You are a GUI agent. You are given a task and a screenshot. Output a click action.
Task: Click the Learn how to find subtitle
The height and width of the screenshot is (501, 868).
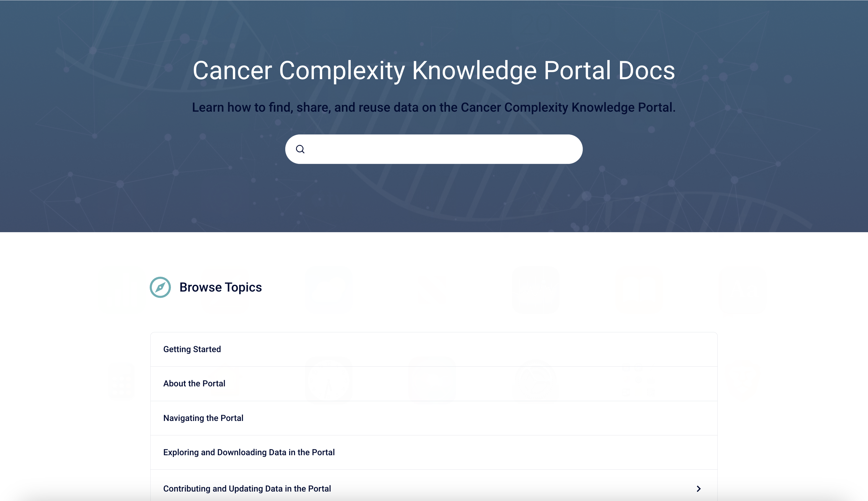pos(434,107)
